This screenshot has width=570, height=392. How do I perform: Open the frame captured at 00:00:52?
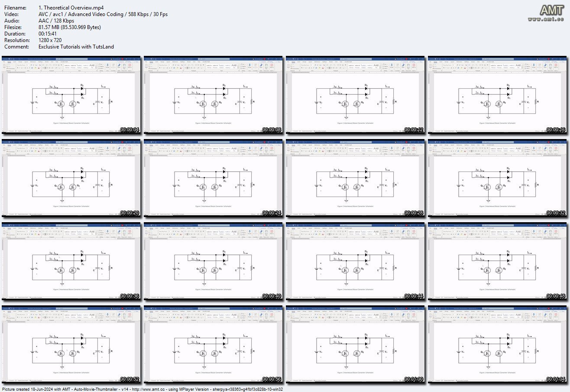click(x=71, y=345)
